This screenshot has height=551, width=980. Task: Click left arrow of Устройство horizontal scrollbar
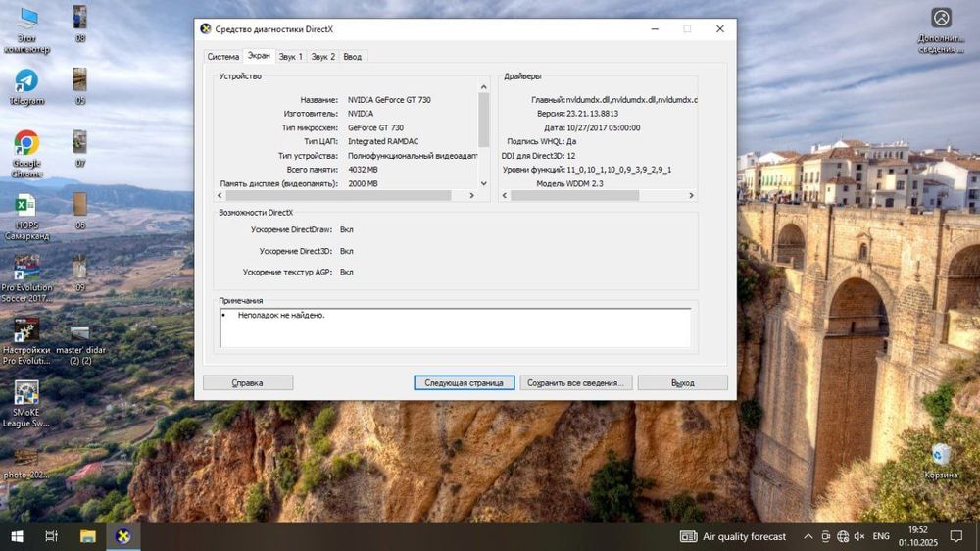220,196
